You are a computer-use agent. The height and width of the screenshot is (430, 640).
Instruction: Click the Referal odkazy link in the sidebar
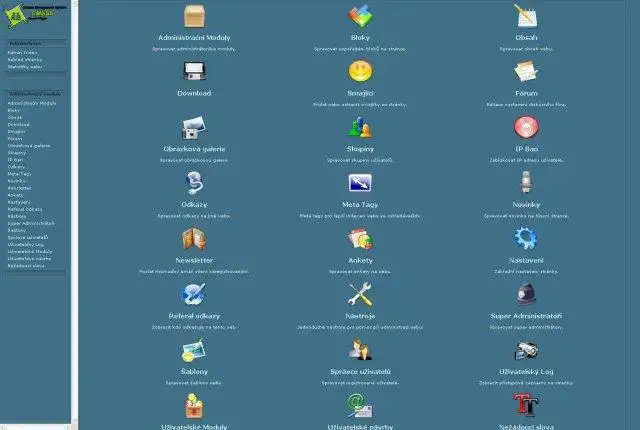25,209
